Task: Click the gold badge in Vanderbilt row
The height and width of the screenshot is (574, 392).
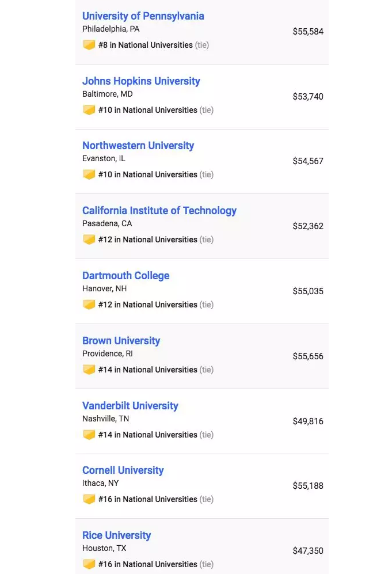Action: click(x=89, y=435)
